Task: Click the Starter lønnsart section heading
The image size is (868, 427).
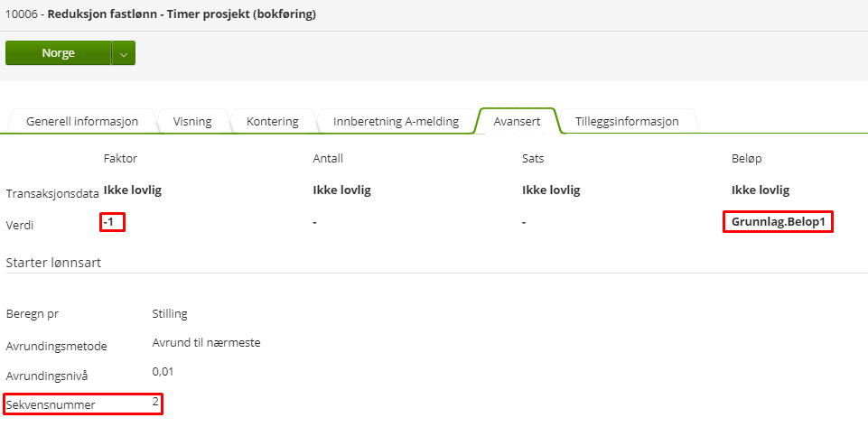Action: (x=53, y=262)
